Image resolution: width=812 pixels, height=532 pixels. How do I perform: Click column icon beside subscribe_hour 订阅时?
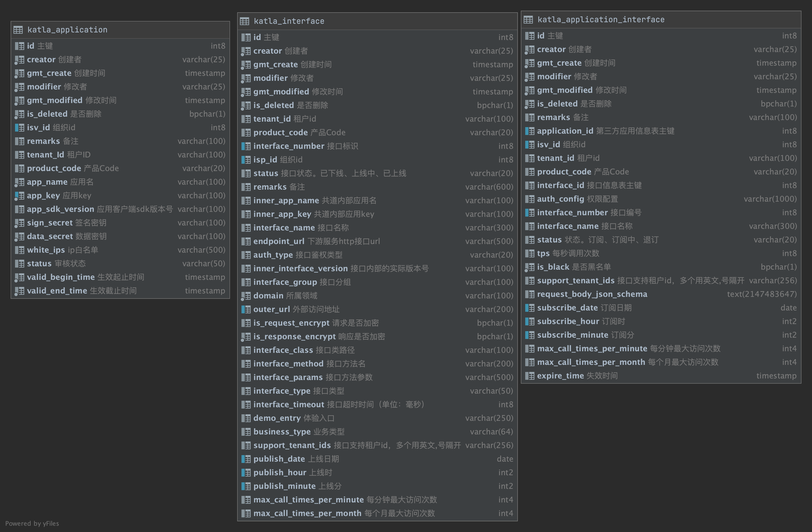click(530, 321)
